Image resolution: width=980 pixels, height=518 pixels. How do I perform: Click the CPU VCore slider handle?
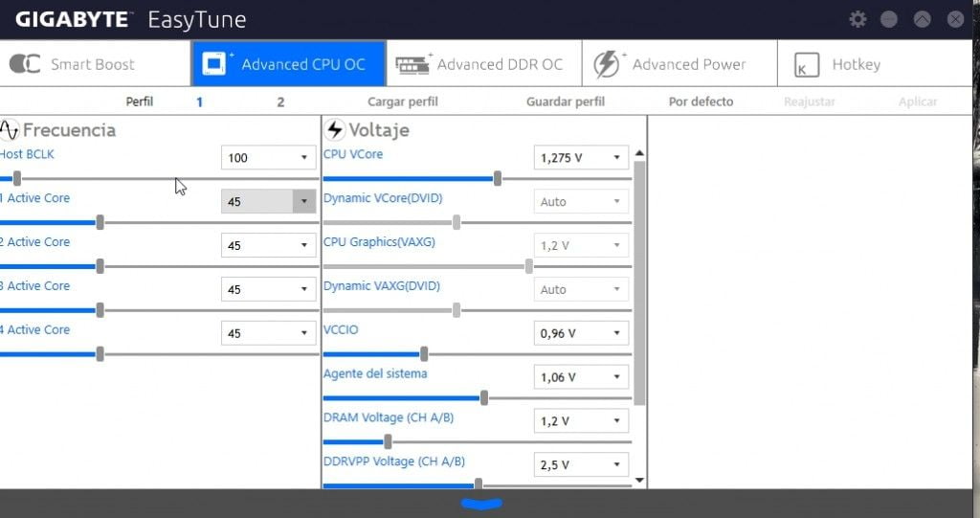coord(498,179)
